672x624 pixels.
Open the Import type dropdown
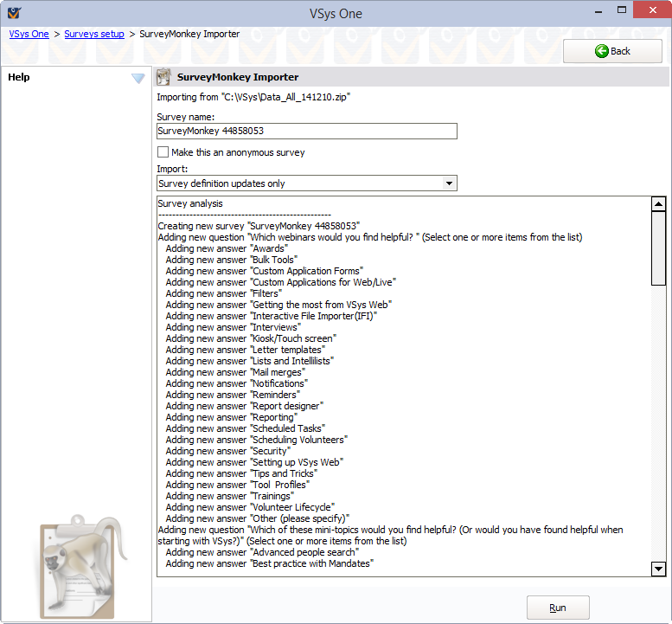pos(448,183)
